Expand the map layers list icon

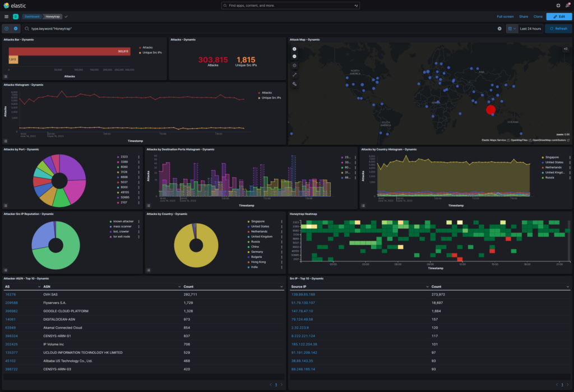point(566,49)
